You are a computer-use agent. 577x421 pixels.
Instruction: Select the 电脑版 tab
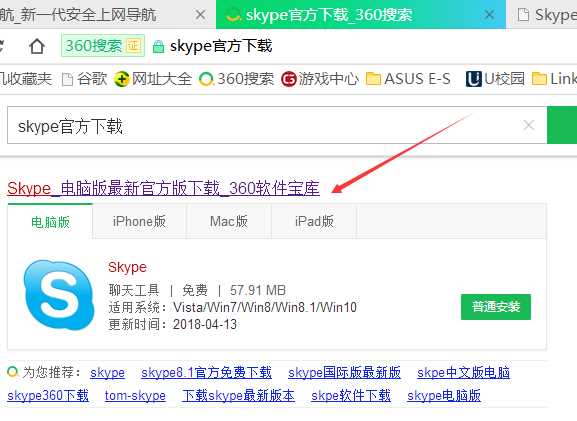50,222
